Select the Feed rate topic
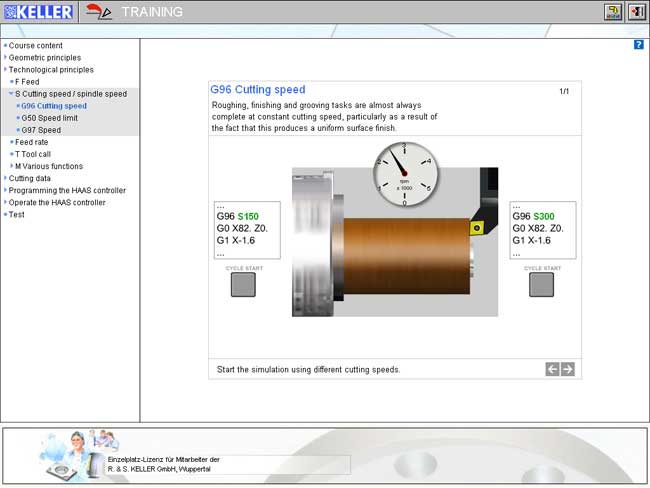 [32, 142]
